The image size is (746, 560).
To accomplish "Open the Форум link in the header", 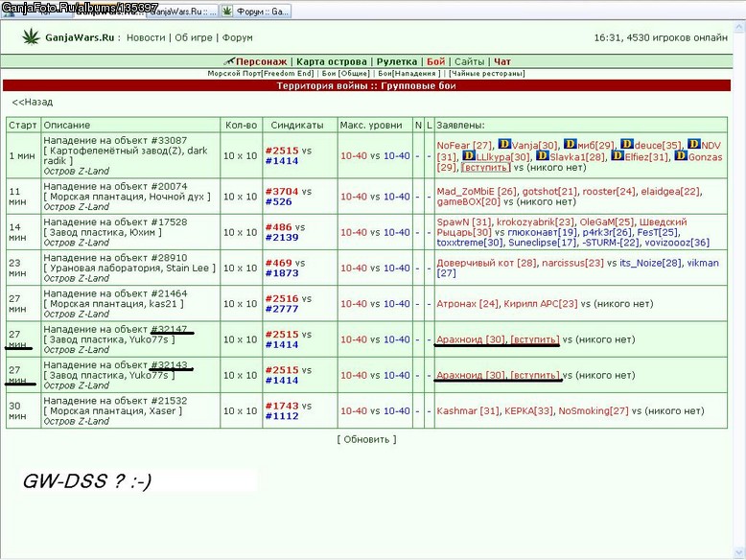I will tap(238, 37).
